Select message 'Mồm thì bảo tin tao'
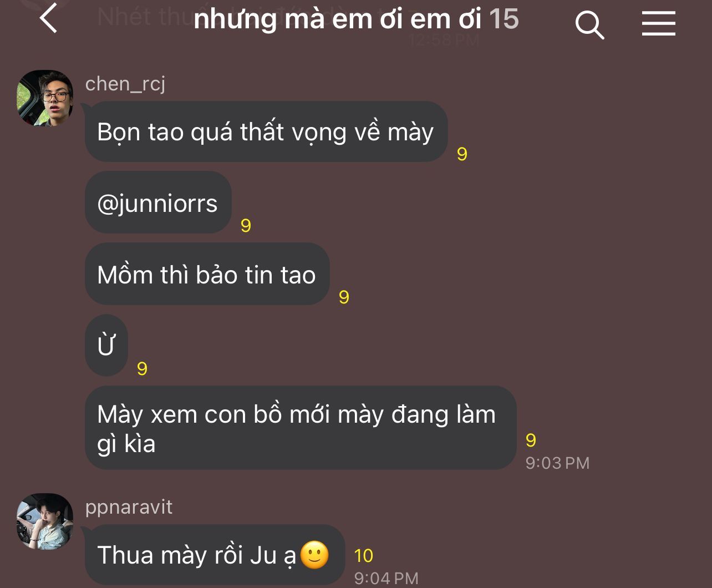 pos(207,274)
